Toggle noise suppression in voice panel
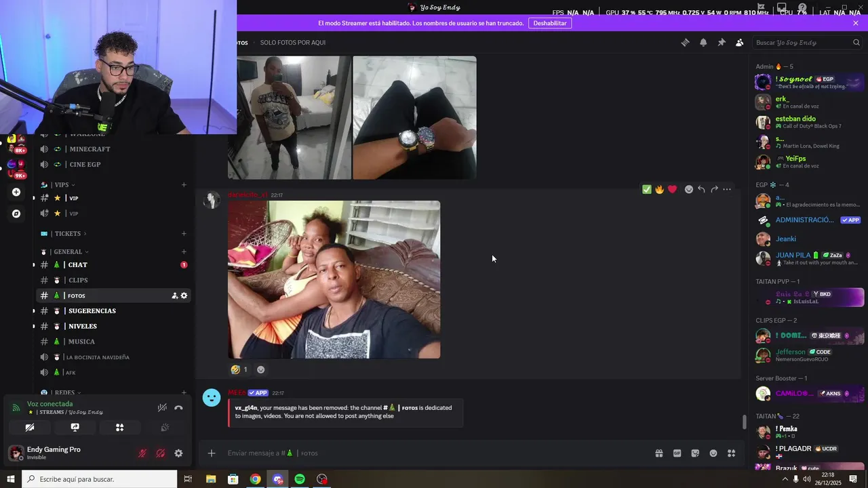Screen dimensions: 868x488 click(162, 407)
